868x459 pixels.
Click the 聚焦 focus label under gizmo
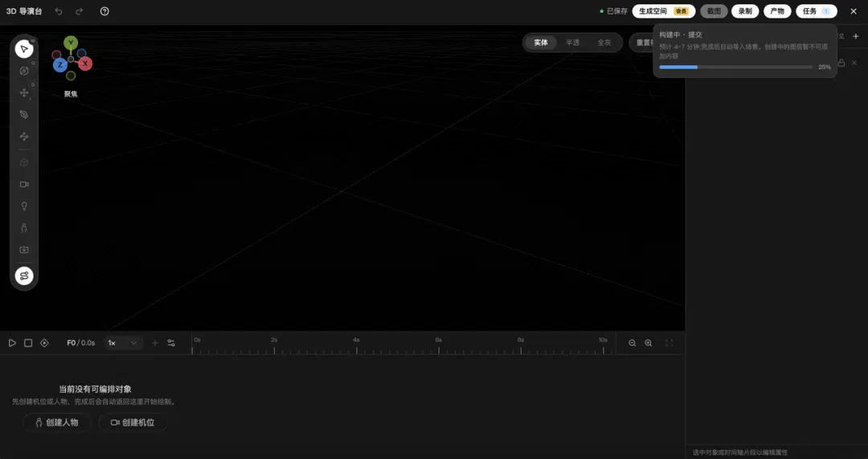(x=71, y=94)
